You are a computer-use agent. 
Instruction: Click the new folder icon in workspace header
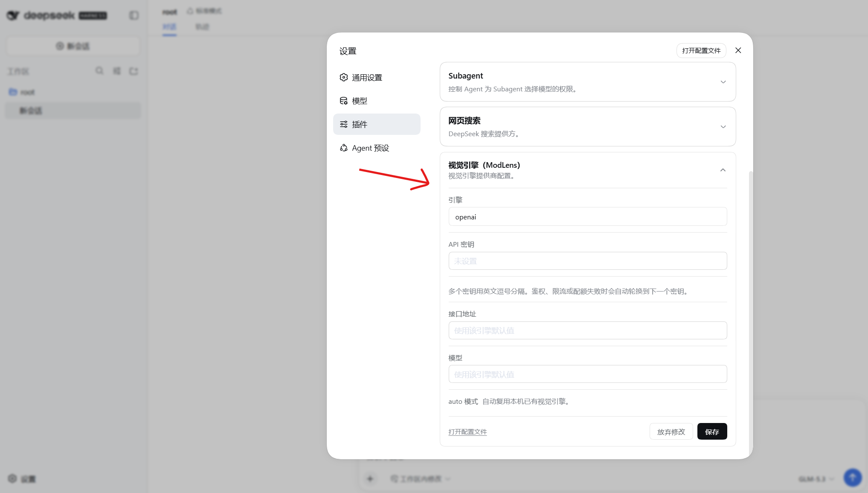tap(134, 71)
